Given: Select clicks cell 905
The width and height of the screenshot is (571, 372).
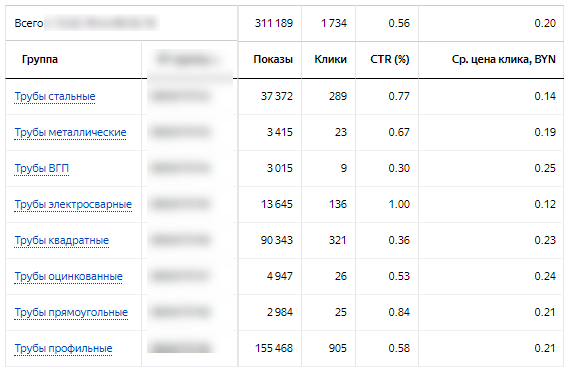Looking at the screenshot, I should tap(338, 349).
